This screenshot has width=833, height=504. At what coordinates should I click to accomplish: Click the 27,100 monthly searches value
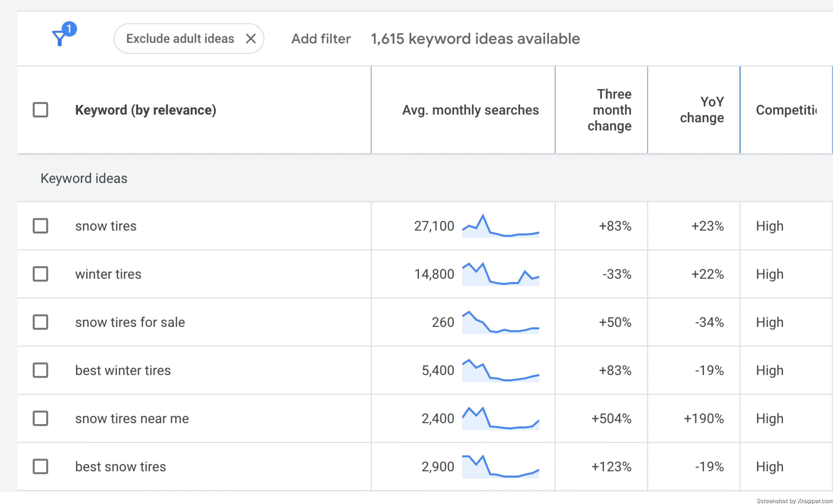point(434,226)
